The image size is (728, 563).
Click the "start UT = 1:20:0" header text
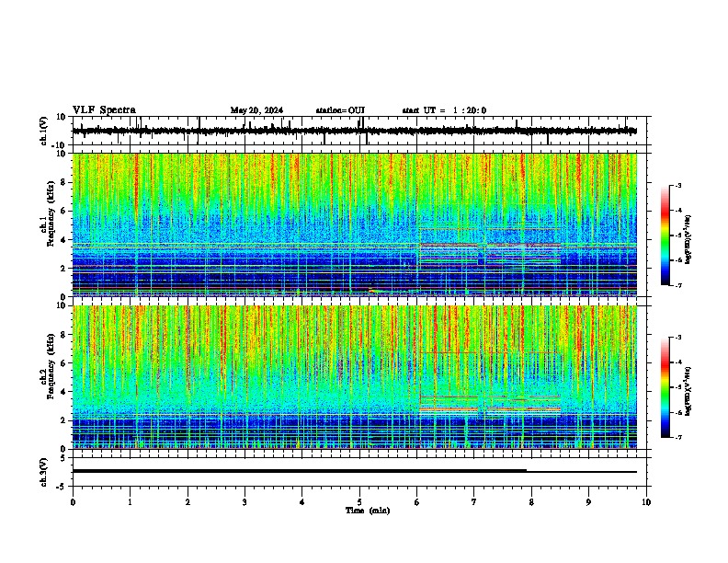(x=444, y=110)
